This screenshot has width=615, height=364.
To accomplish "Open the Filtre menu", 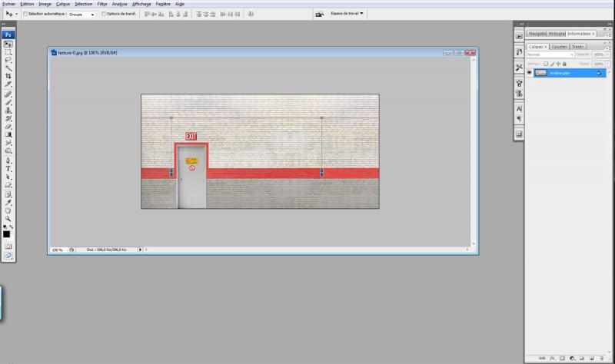I will click(102, 4).
